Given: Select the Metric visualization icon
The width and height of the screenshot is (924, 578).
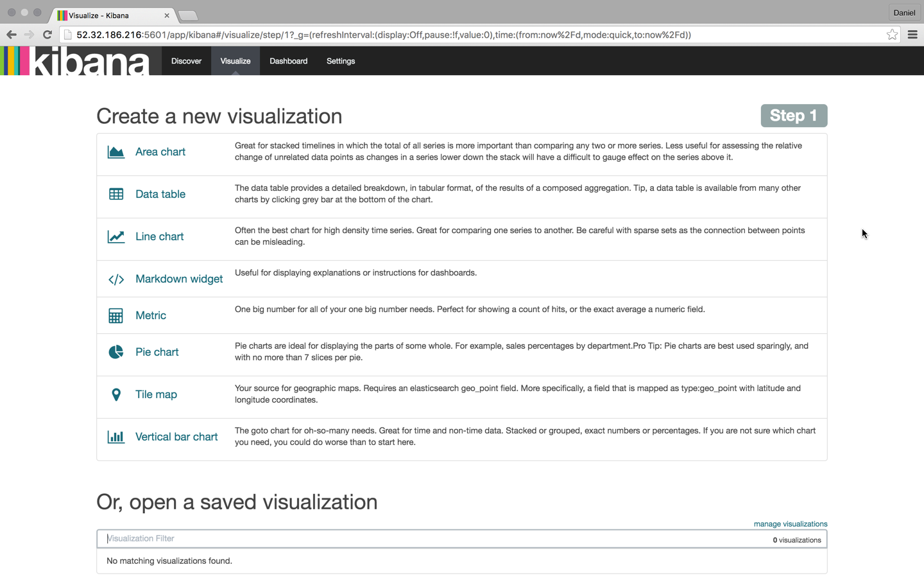Looking at the screenshot, I should (x=116, y=315).
